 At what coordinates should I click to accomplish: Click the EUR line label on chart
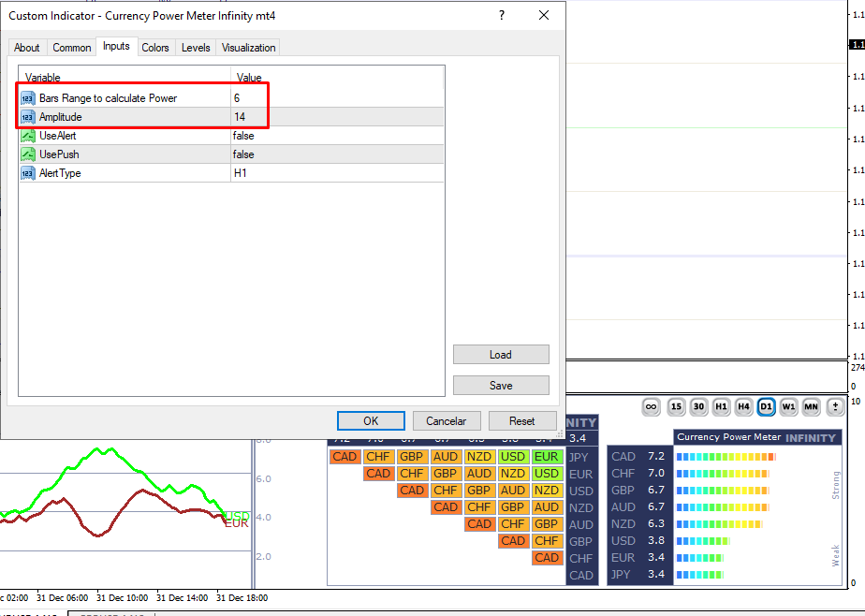237,523
